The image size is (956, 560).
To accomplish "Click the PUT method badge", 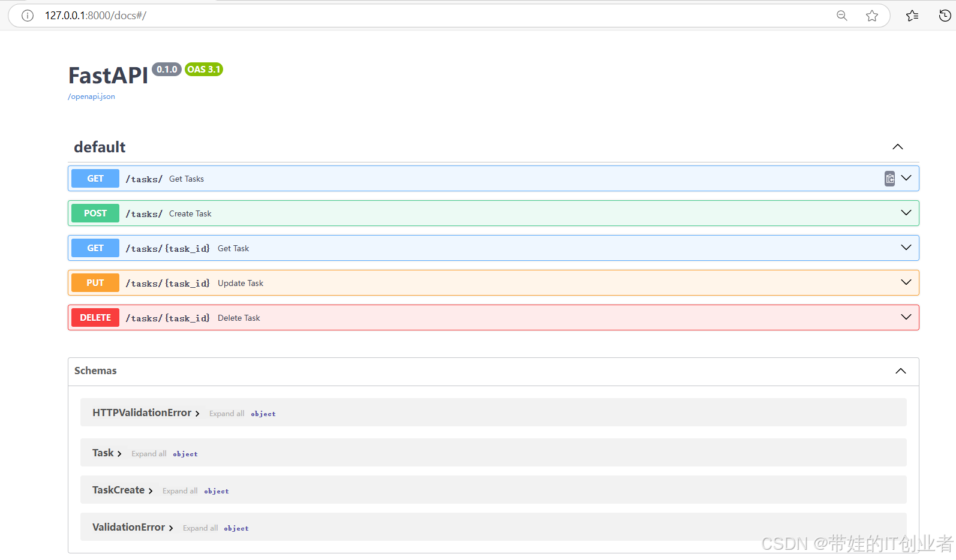I will 95,283.
